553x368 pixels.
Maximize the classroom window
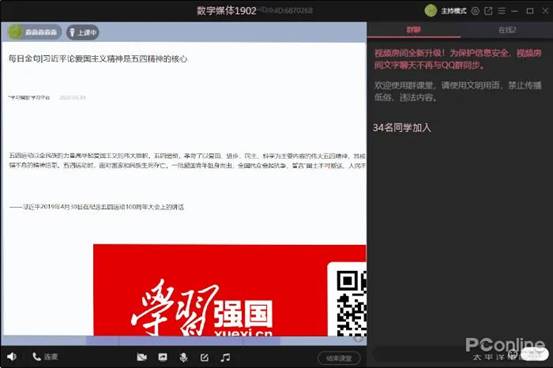[x=530, y=11]
